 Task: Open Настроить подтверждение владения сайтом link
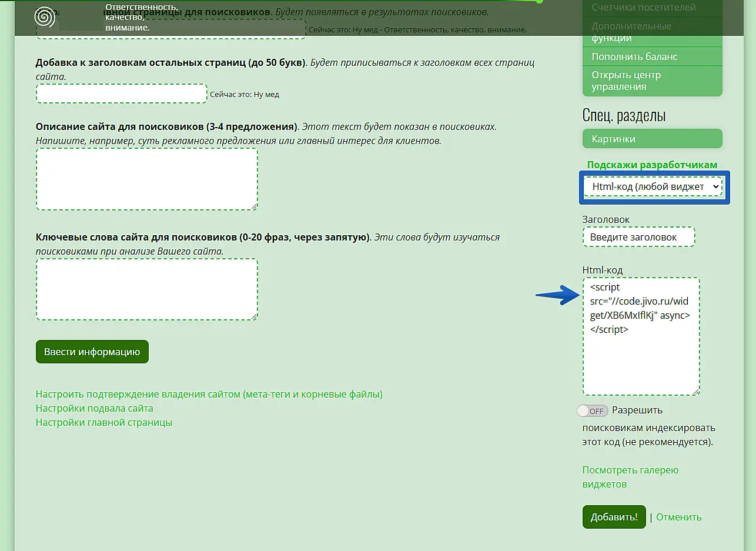[209, 394]
